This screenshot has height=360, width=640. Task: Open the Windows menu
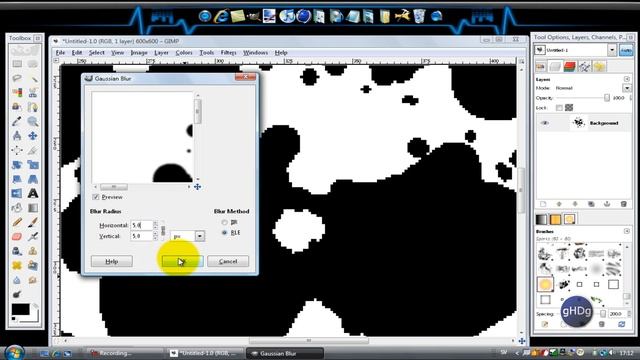click(x=256, y=53)
